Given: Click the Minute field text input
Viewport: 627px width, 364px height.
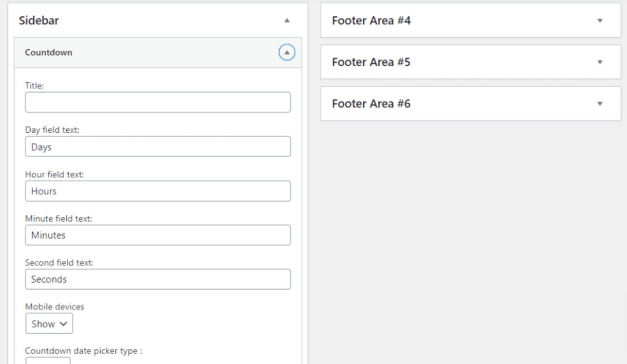Looking at the screenshot, I should coord(157,235).
